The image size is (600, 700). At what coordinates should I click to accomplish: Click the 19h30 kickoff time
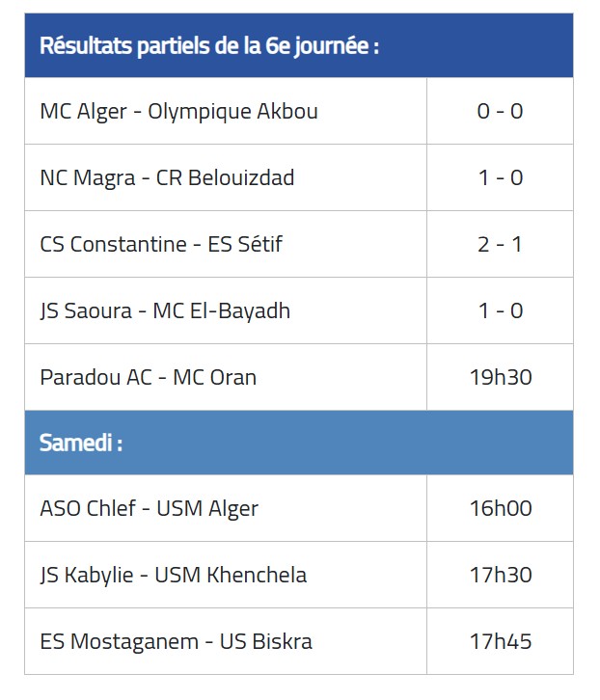[x=501, y=377]
